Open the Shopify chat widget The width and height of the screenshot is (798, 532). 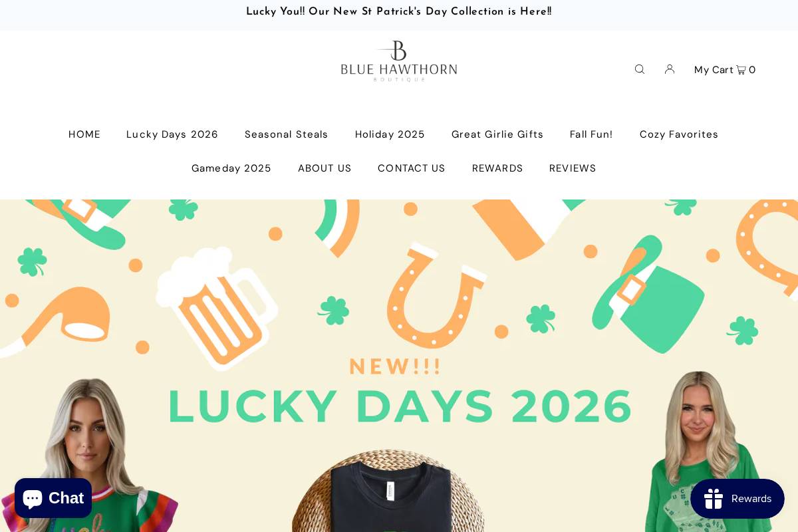tap(53, 497)
